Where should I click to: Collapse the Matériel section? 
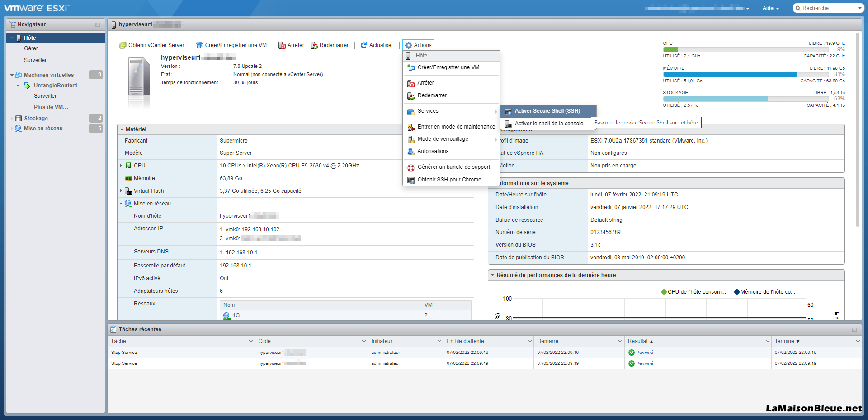click(122, 129)
